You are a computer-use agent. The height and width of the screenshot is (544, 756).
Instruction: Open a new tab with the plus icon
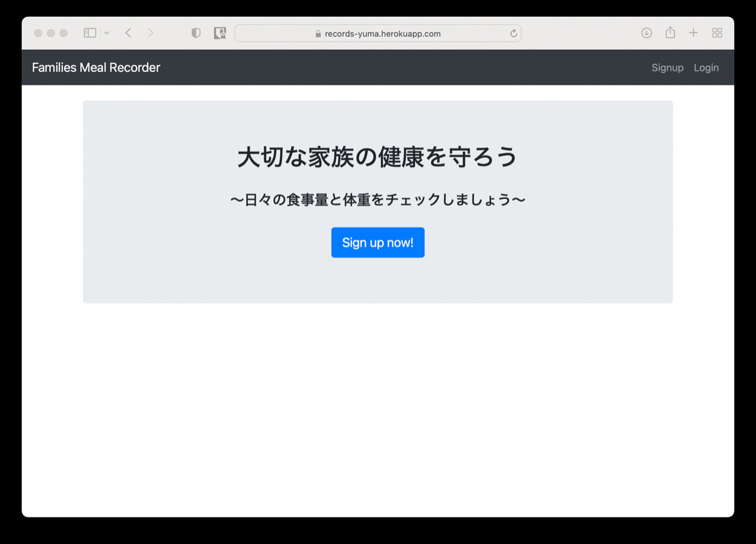click(694, 33)
